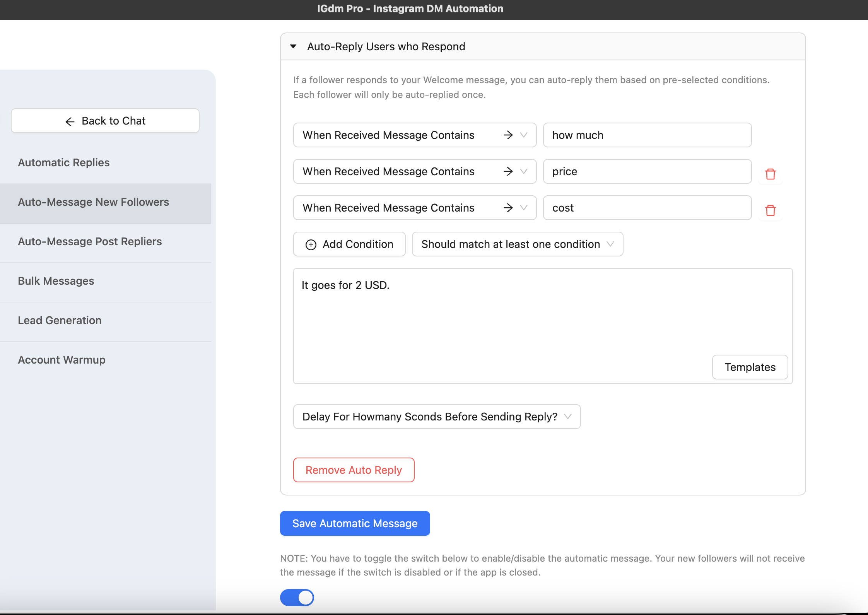Click the back arrow next to Back to Chat
Image resolution: width=868 pixels, height=615 pixels.
pos(70,121)
